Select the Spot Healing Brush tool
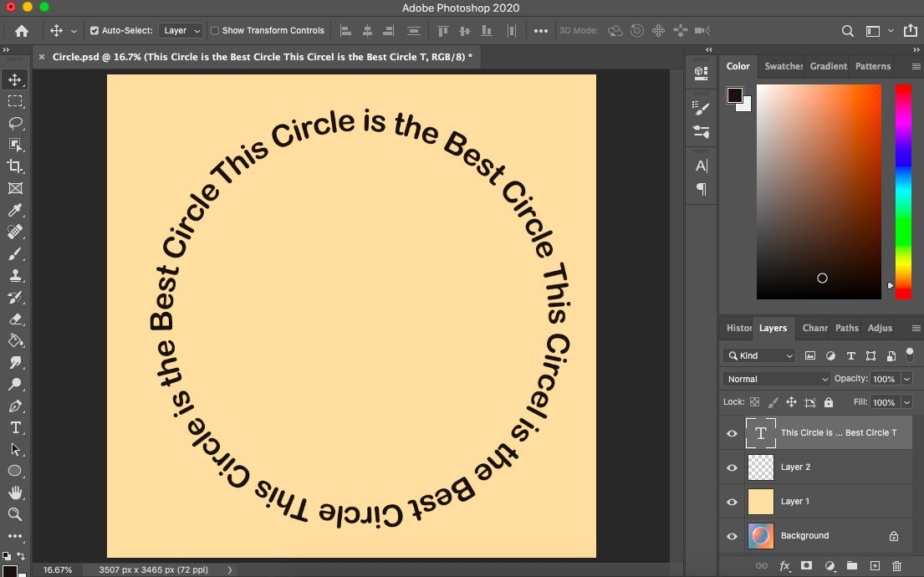This screenshot has height=577, width=924. coord(15,232)
